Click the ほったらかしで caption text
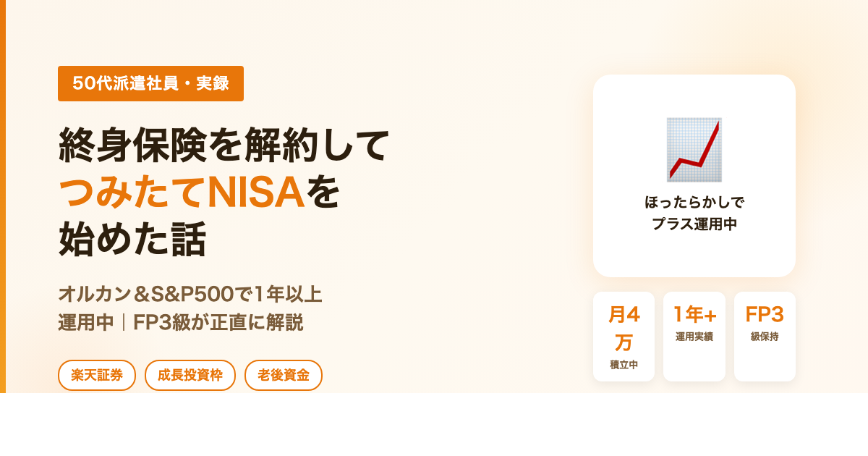The height and width of the screenshot is (456, 868). (694, 202)
